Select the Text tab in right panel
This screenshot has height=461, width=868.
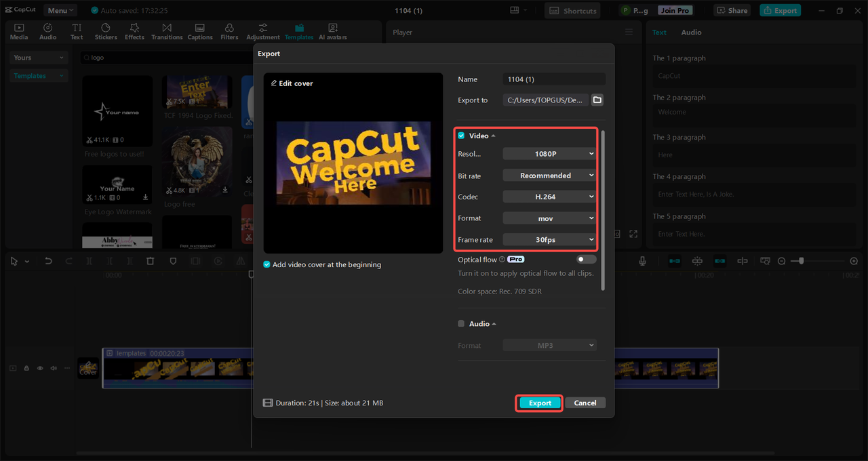click(x=659, y=32)
